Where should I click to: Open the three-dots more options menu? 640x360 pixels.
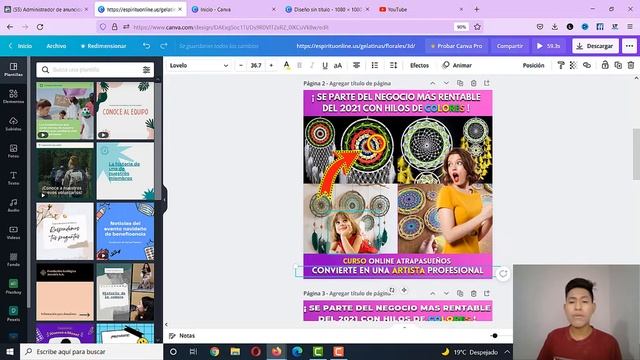629,46
